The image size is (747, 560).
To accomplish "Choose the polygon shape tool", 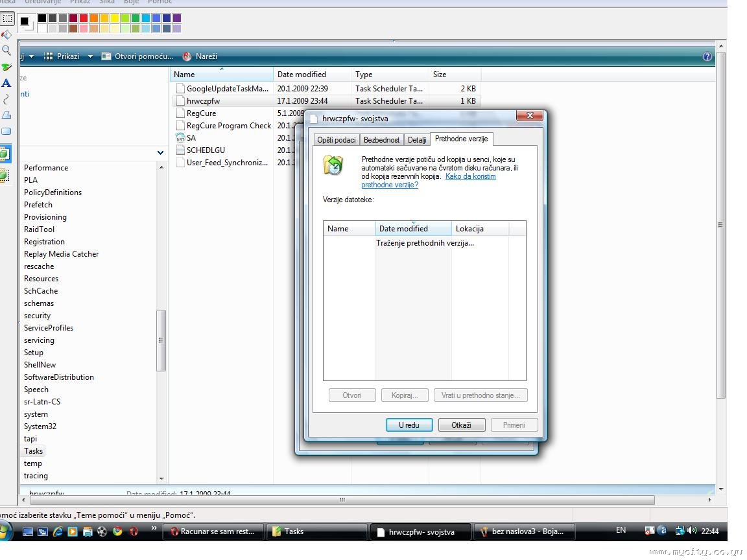I will click(6, 115).
